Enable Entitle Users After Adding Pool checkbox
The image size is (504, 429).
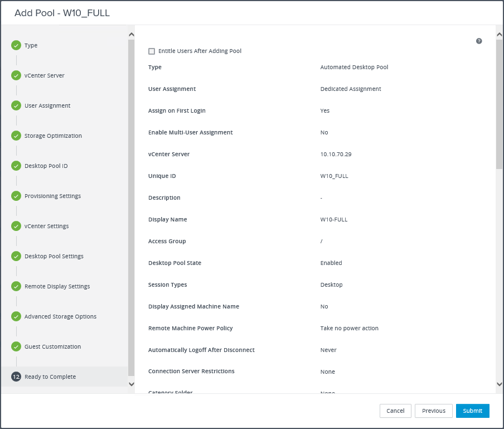click(x=152, y=51)
